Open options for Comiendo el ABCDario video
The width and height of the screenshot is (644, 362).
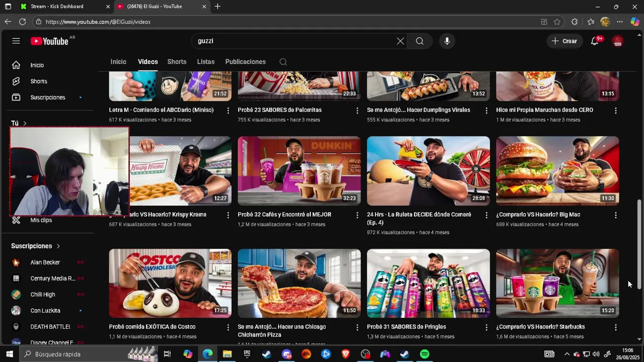(228, 110)
